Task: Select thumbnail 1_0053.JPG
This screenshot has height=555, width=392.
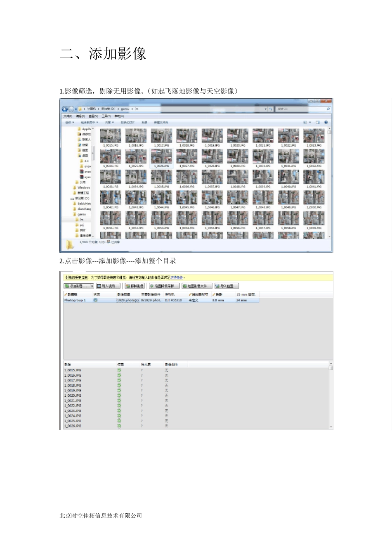Action: 161,221
